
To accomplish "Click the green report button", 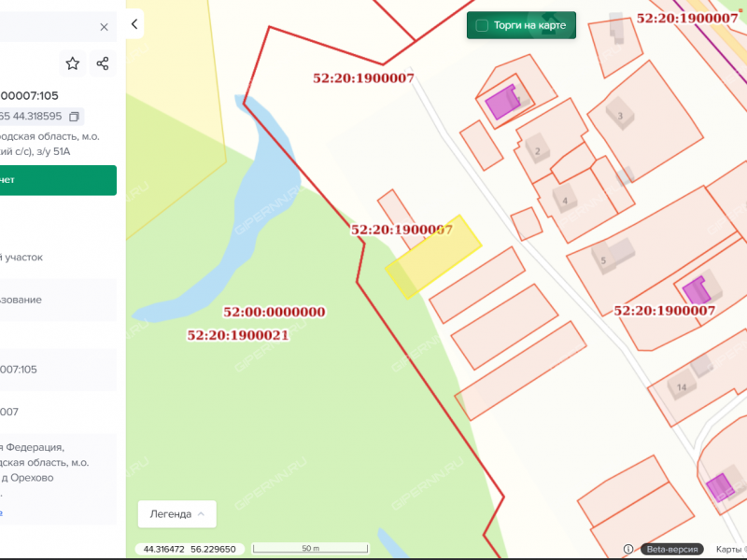I will (x=58, y=180).
